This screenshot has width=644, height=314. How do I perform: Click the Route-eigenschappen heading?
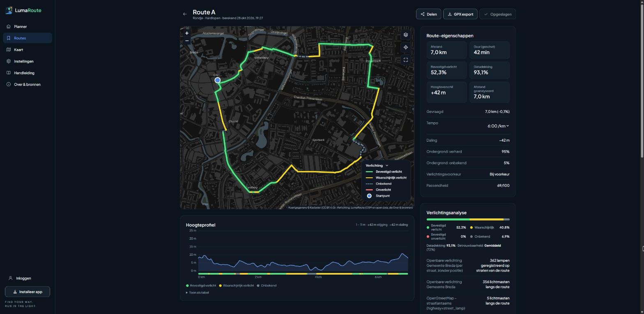tap(450, 36)
